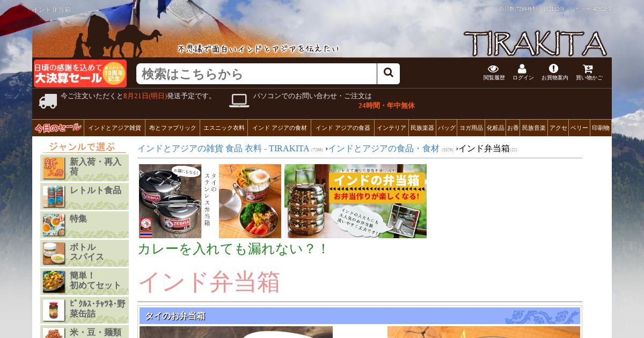Click 新入荷・再入荷 sidebar thumbnail icon
This screenshot has width=644, height=338.
[54, 168]
